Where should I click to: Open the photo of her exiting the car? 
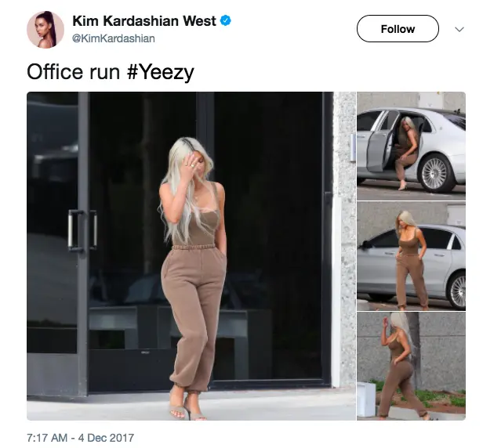point(411,146)
